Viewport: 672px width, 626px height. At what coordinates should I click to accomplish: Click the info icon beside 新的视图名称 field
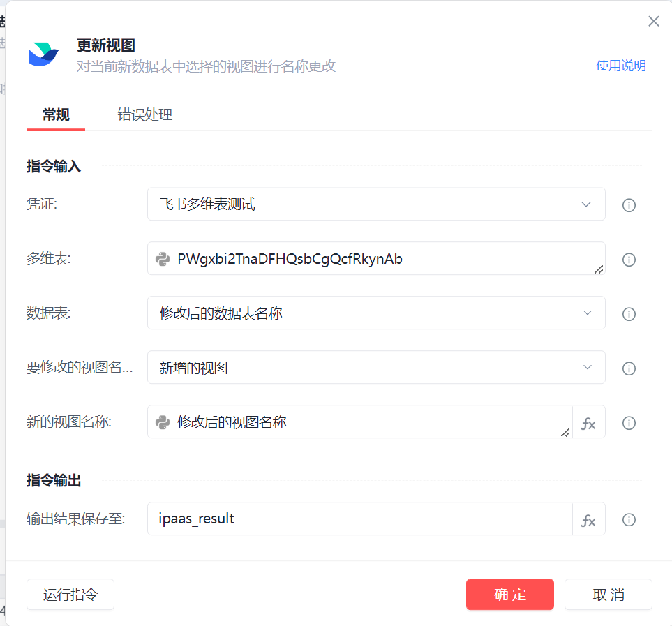click(629, 424)
